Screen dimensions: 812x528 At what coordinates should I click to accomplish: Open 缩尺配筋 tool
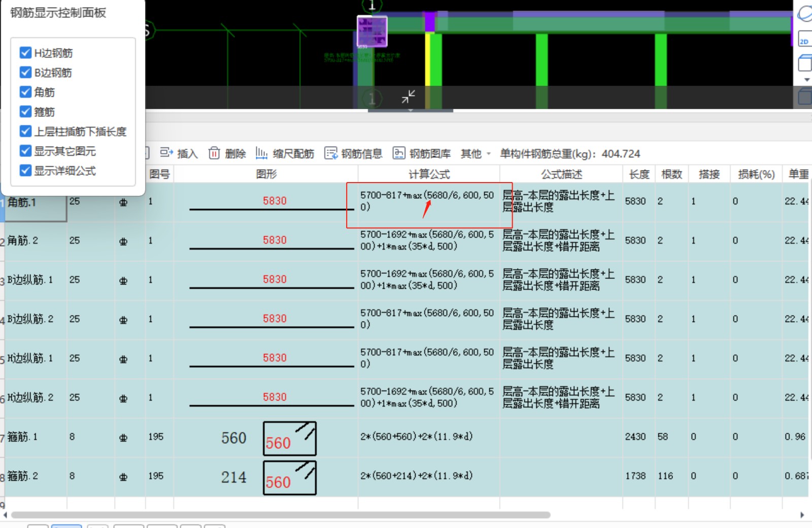click(x=285, y=153)
